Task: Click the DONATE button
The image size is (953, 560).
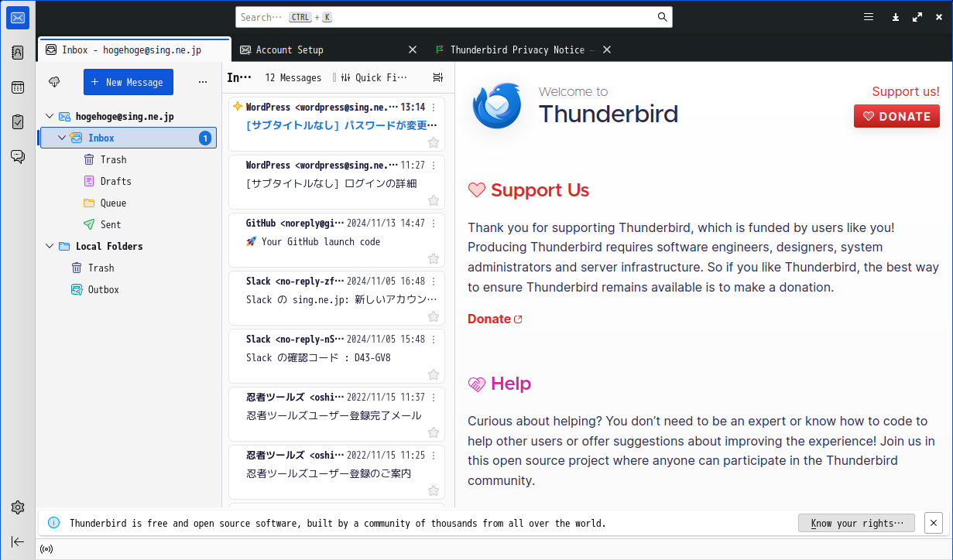Action: point(896,116)
